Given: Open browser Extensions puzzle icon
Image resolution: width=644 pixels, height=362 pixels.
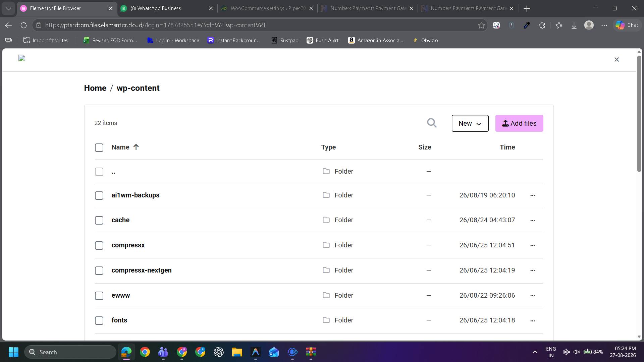Looking at the screenshot, I should coord(542,25).
